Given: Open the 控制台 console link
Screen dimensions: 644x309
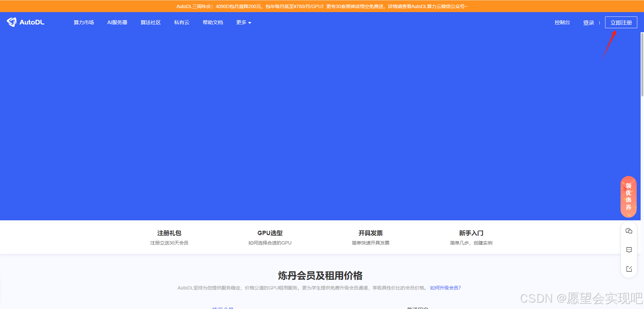Looking at the screenshot, I should pyautogui.click(x=562, y=23).
